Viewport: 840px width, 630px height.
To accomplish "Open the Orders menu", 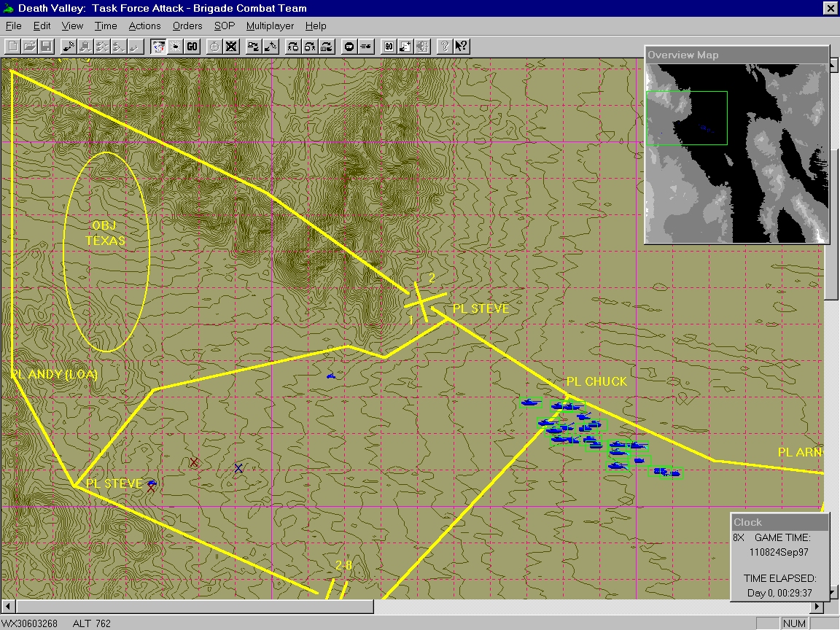I will pos(187,26).
